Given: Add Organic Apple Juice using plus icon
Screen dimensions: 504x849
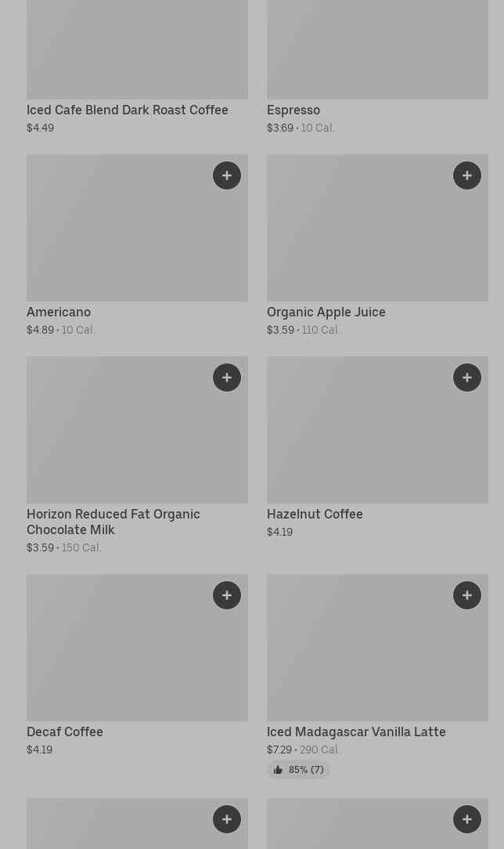Looking at the screenshot, I should tap(466, 175).
